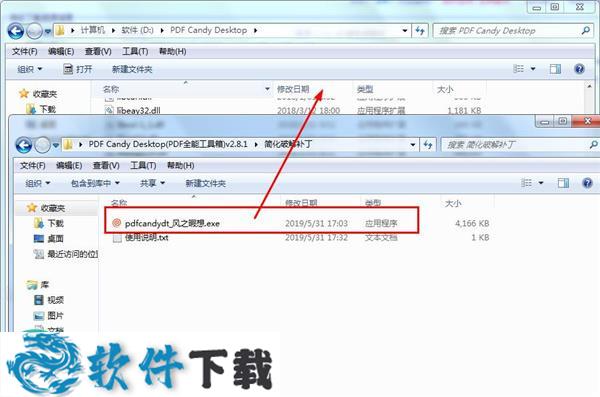
Task: Click 计算机 breadcrumb in back window
Action: [93, 30]
